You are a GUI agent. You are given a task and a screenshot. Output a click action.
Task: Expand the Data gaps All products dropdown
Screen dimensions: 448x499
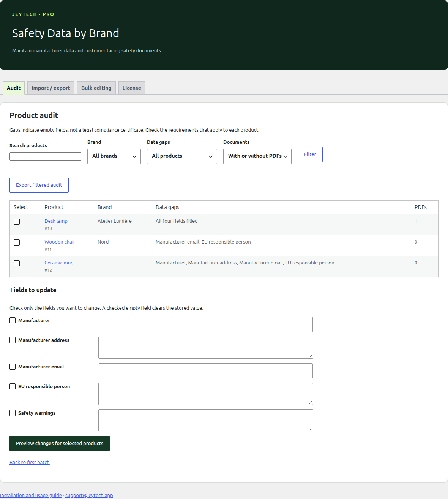[x=182, y=156]
